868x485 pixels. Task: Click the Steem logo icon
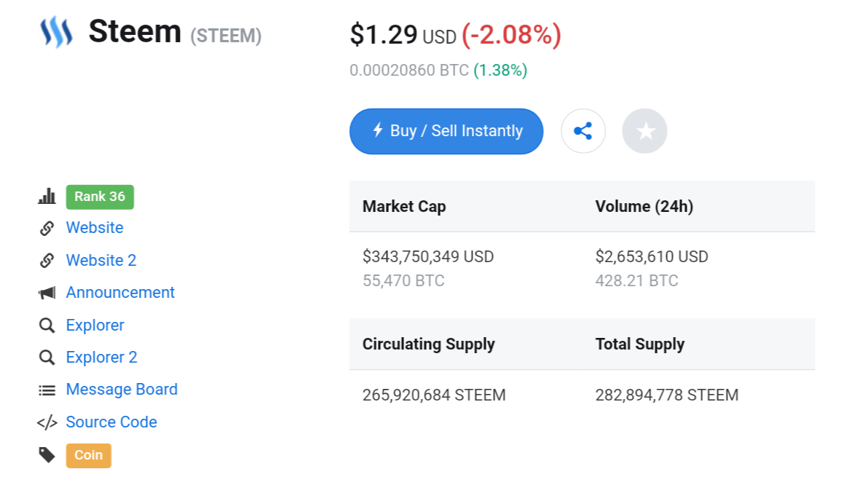56,33
